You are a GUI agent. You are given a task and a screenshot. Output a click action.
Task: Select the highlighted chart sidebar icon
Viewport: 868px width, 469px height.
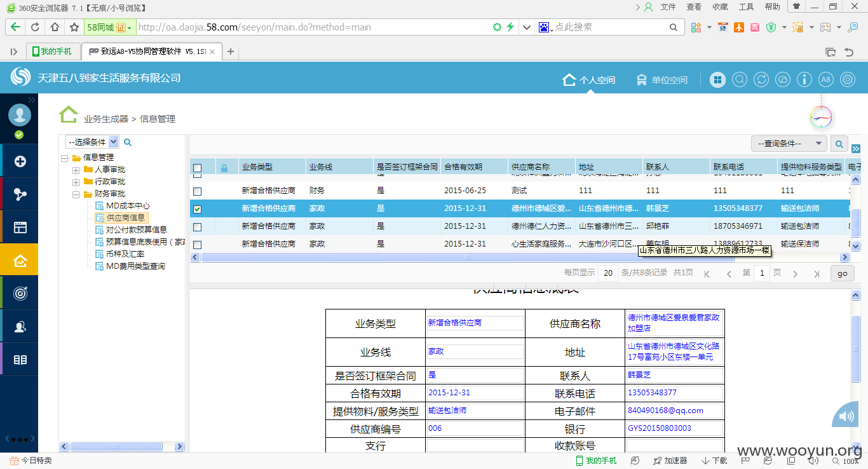point(20,260)
